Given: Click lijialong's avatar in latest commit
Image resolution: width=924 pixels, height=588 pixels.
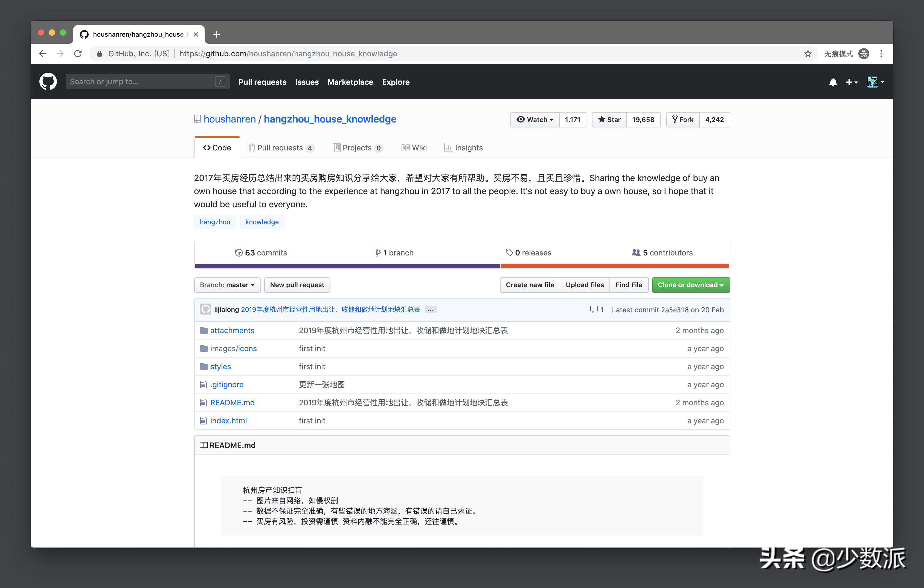Looking at the screenshot, I should (206, 309).
